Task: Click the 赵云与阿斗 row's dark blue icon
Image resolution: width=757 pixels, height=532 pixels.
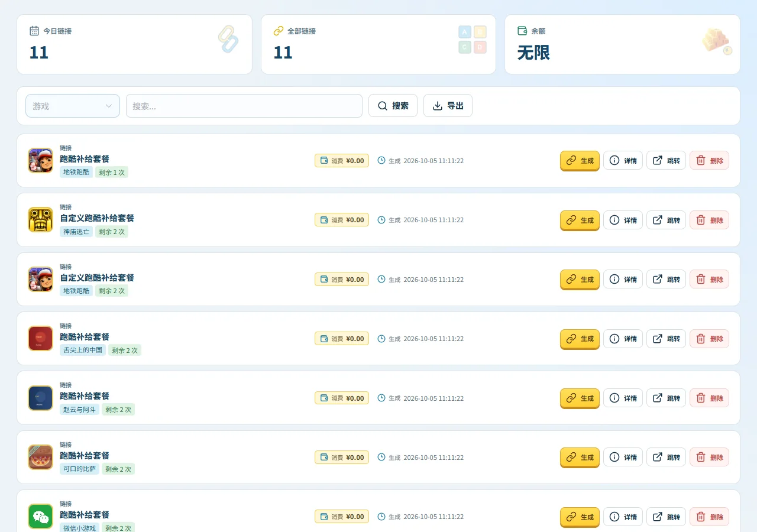Action: pos(40,398)
